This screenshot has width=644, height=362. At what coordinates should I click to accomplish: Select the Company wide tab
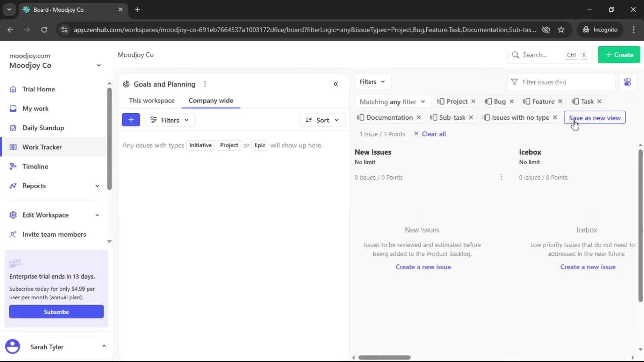(211, 100)
